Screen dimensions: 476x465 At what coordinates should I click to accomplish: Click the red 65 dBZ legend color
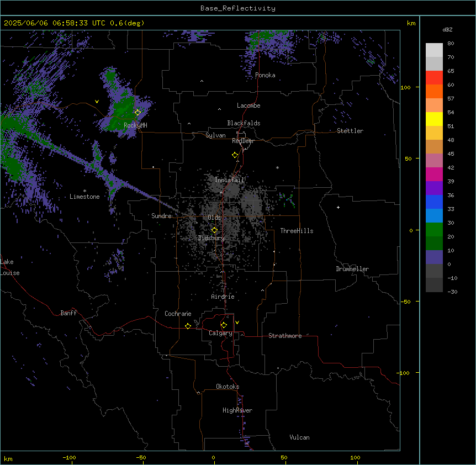click(x=434, y=77)
